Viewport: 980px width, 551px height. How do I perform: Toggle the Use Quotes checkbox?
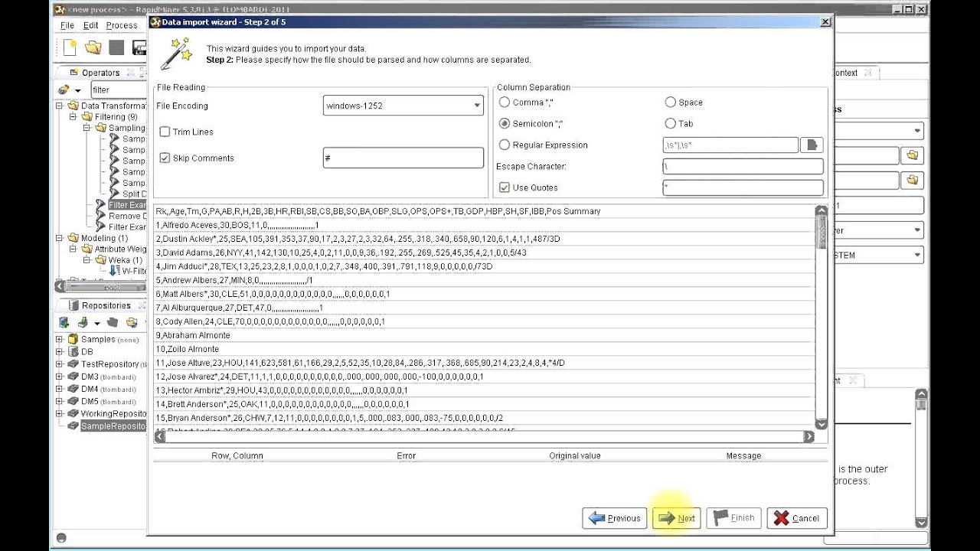504,187
